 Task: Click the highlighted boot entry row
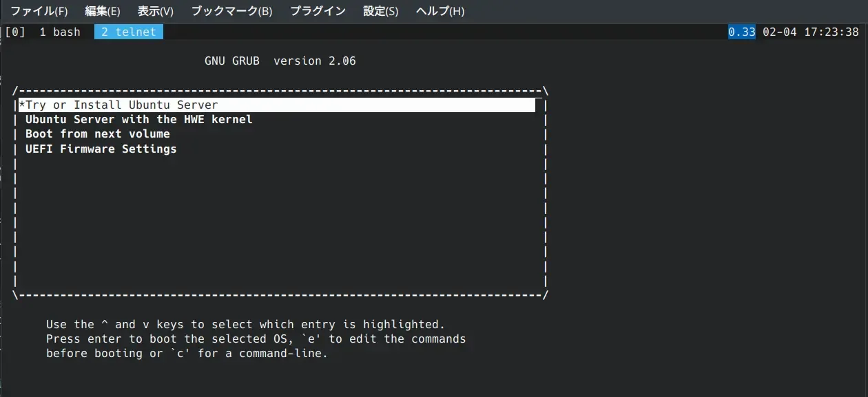pos(276,105)
